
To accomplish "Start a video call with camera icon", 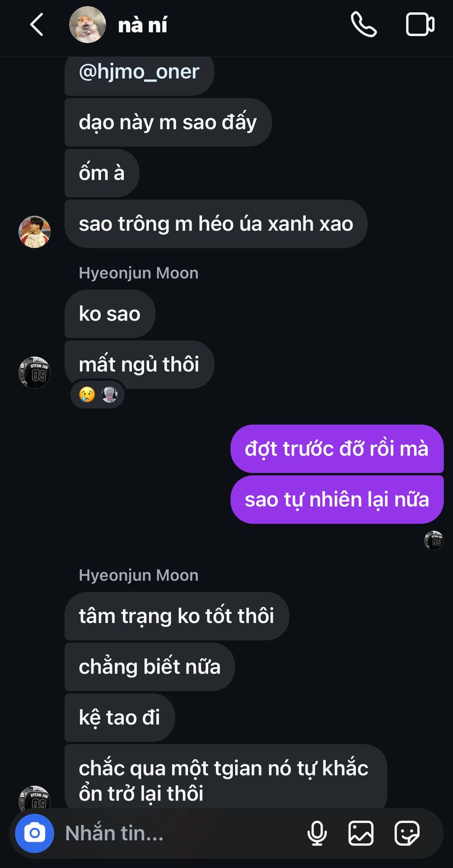I will point(420,24).
